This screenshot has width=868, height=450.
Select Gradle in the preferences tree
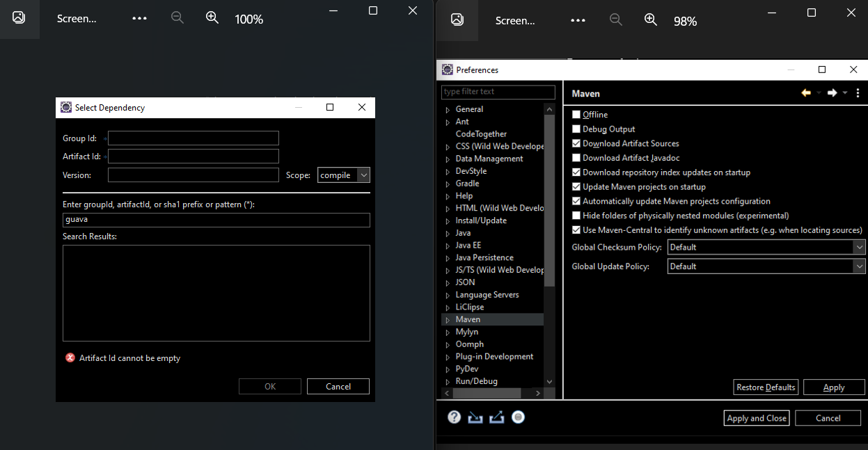(467, 184)
